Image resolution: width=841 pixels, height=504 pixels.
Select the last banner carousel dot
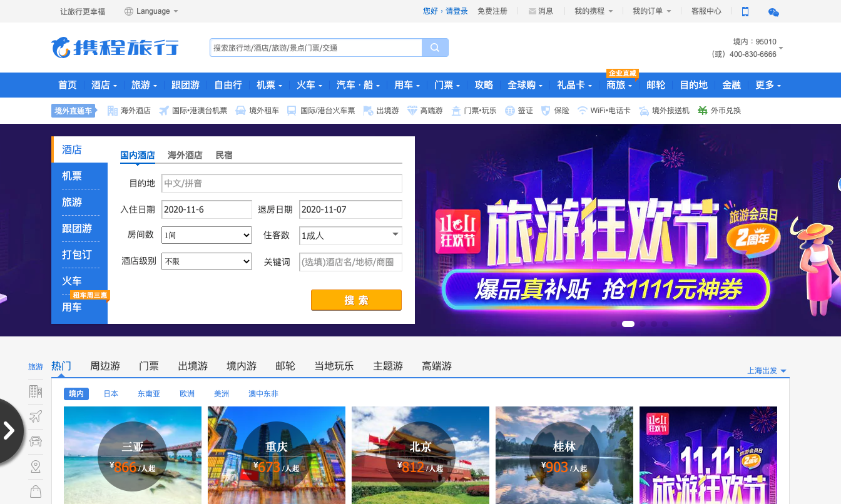click(665, 324)
